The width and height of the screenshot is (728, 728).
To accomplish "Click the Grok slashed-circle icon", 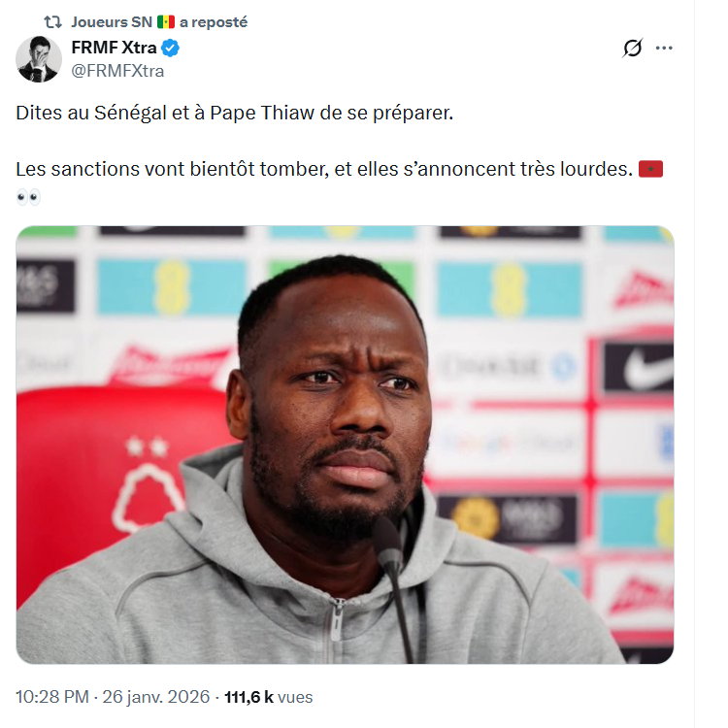I will [x=633, y=49].
